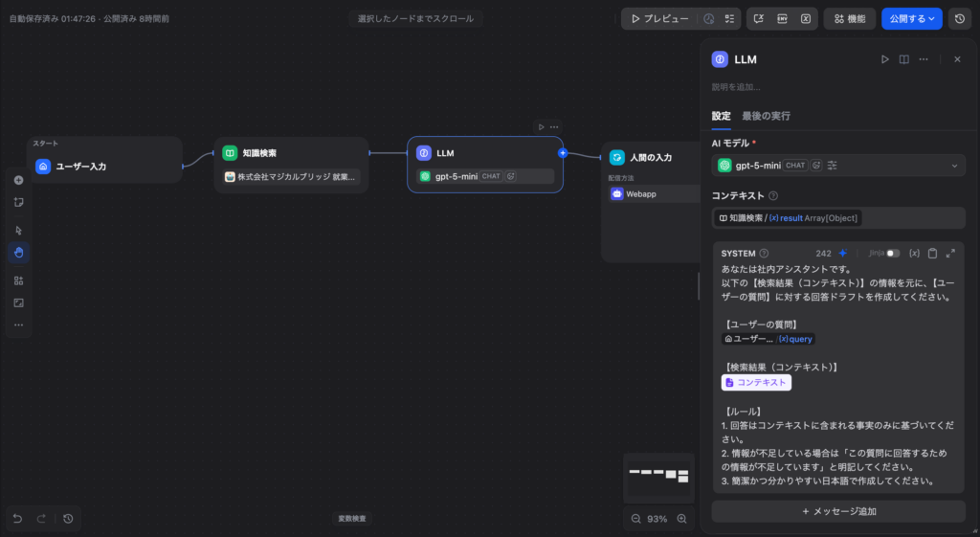Click the ユーザー / query variable chip in prompt
The width and height of the screenshot is (980, 537).
[x=768, y=339]
